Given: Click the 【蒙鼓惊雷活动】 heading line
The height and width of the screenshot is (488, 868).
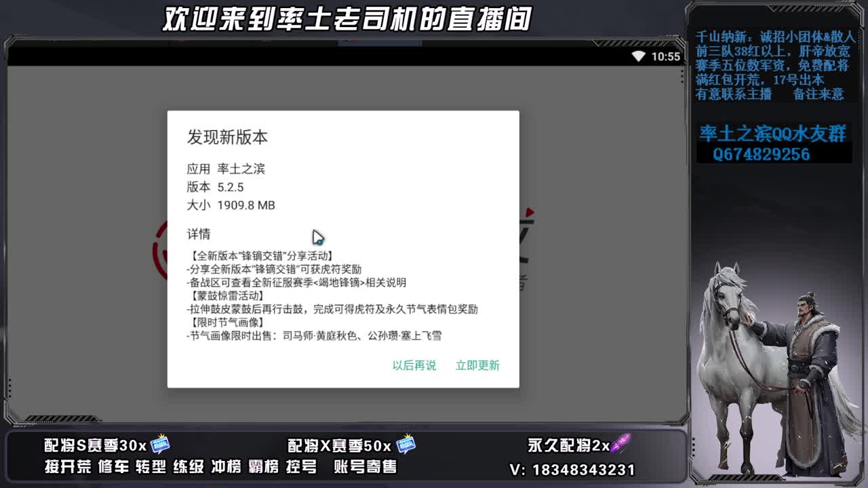Looking at the screenshot, I should pyautogui.click(x=226, y=296).
